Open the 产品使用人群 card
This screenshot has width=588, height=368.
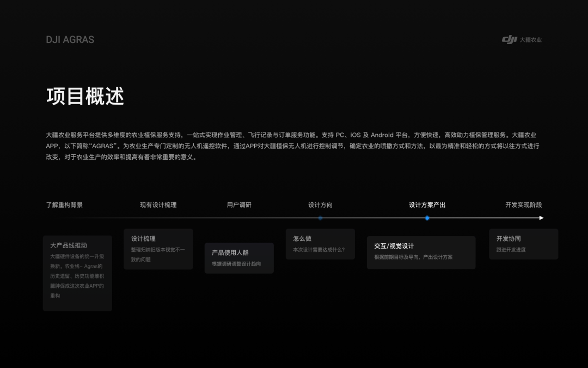239,258
